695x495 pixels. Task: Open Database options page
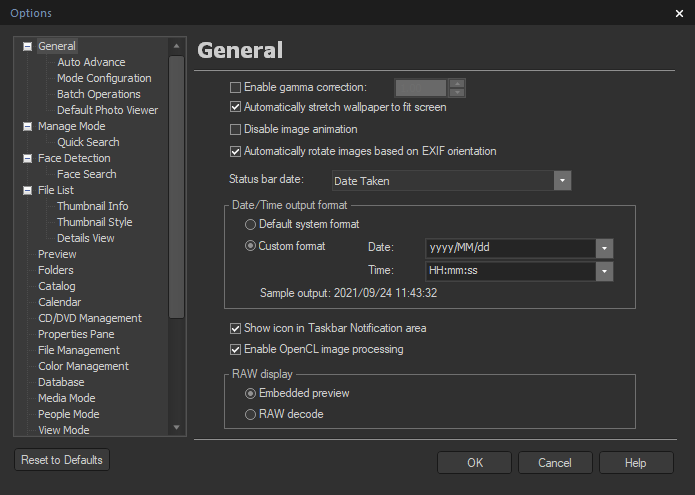pos(61,382)
